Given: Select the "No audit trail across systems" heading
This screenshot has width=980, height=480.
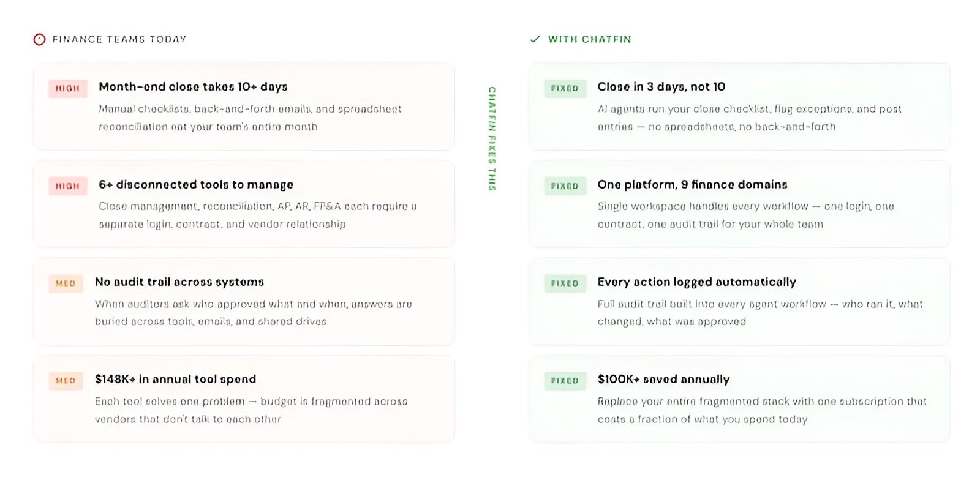Looking at the screenshot, I should tap(179, 282).
